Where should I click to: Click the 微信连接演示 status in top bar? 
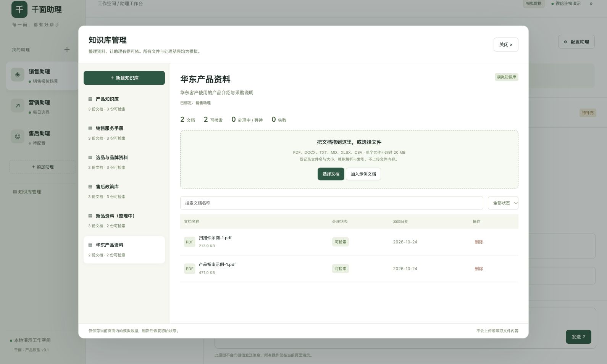point(566,4)
